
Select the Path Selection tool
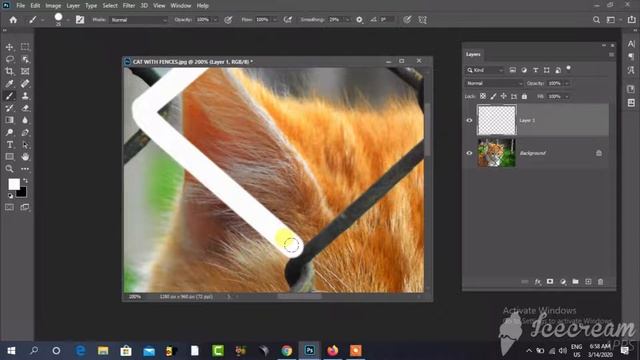point(25,144)
